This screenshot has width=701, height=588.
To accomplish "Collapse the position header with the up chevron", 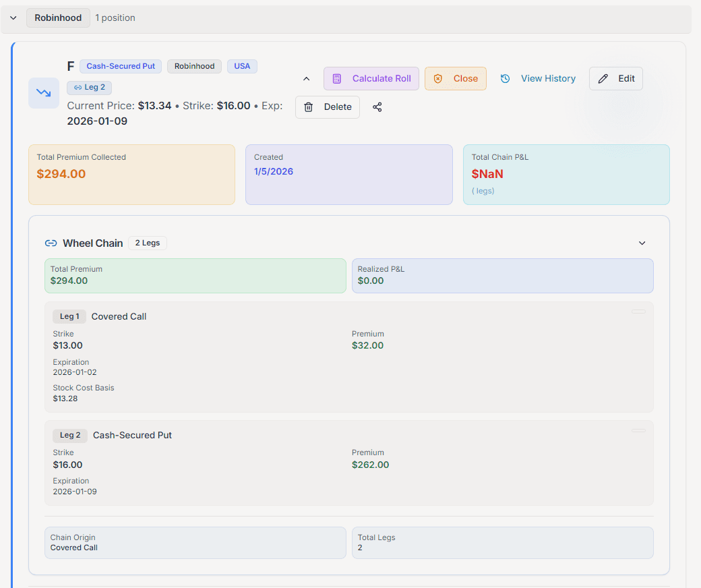I will (x=306, y=78).
